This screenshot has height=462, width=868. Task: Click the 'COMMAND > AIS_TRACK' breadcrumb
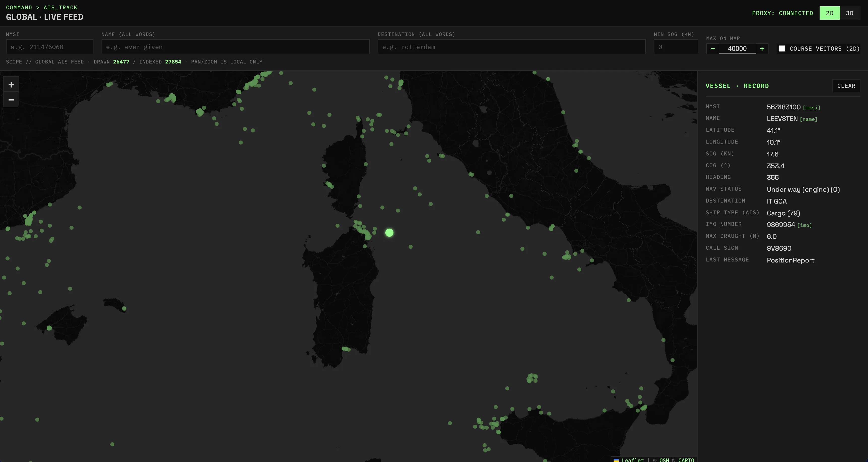42,7
